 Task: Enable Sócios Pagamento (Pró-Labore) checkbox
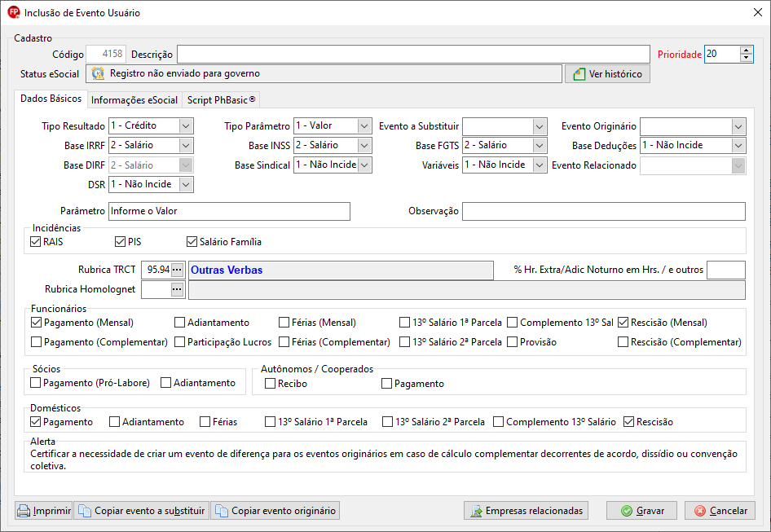click(35, 383)
